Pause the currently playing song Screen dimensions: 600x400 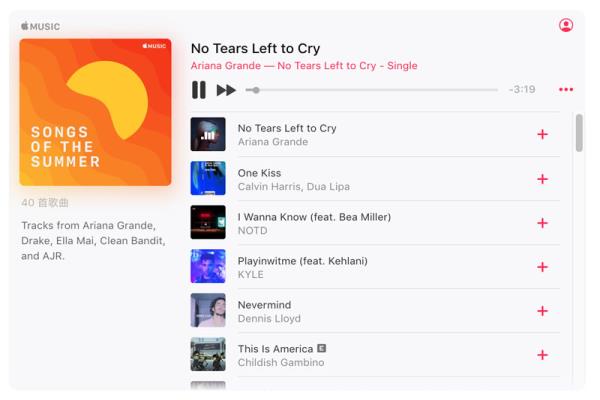point(199,90)
